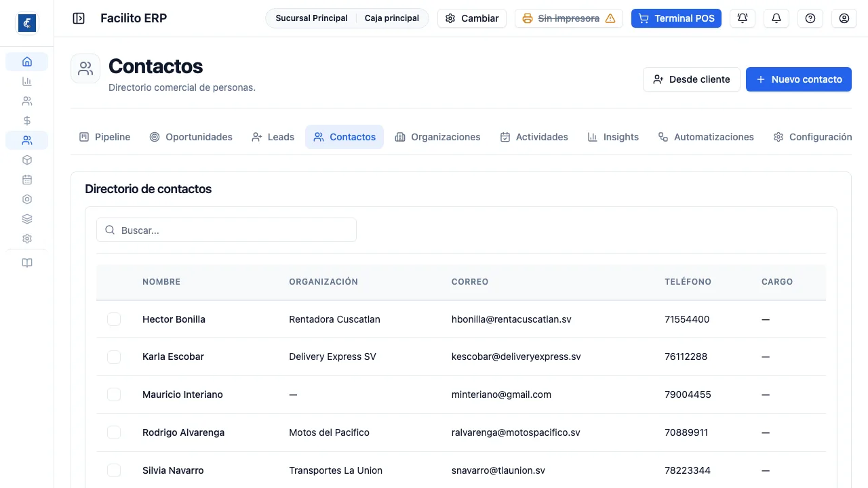Open the Organizaciones tab

click(437, 137)
